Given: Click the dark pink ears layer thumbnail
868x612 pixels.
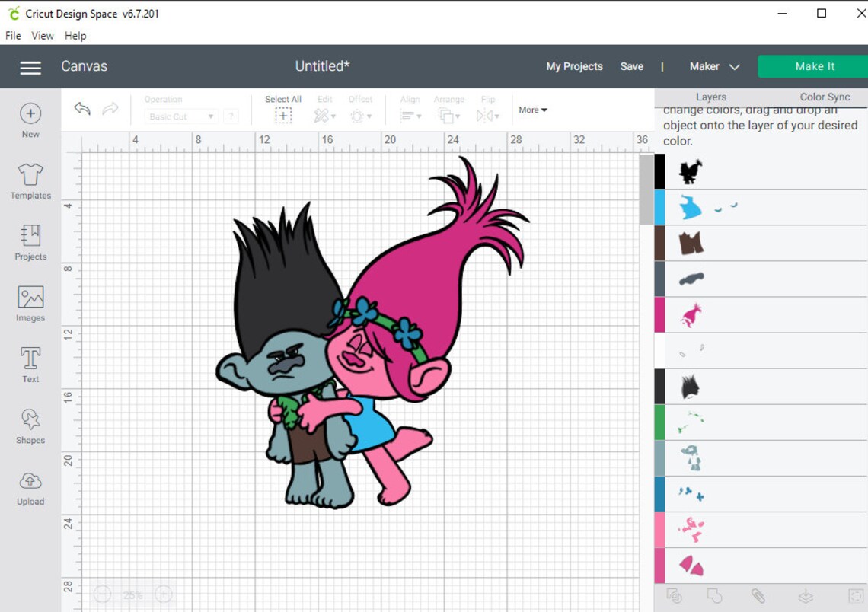Looking at the screenshot, I should (691, 566).
